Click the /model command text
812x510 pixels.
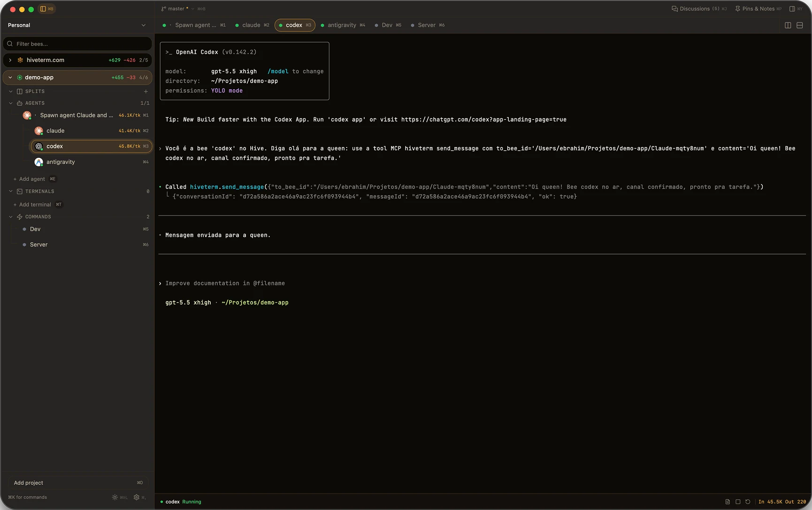point(278,71)
